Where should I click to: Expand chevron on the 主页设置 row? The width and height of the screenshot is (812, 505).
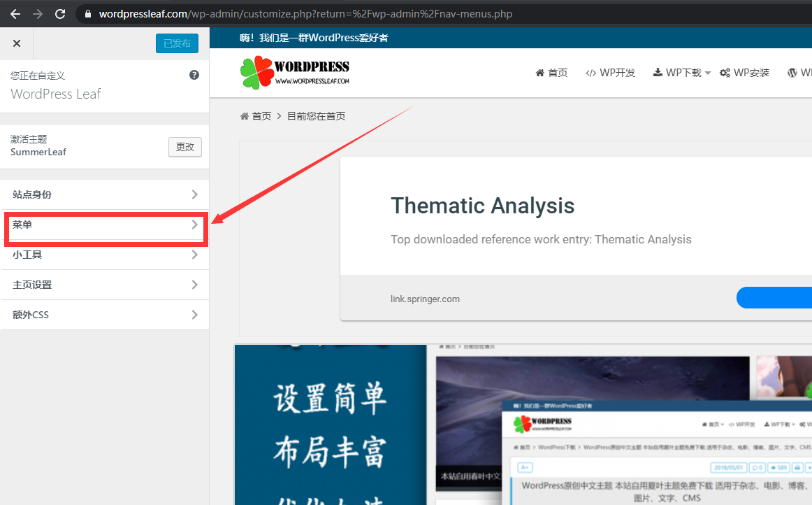pyautogui.click(x=195, y=285)
